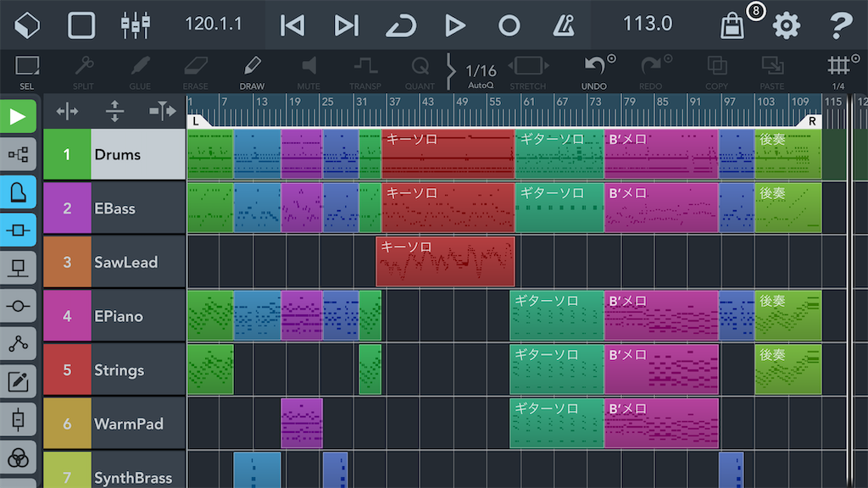Toggle the metronome click
The width and height of the screenshot is (868, 488).
[x=563, y=25]
